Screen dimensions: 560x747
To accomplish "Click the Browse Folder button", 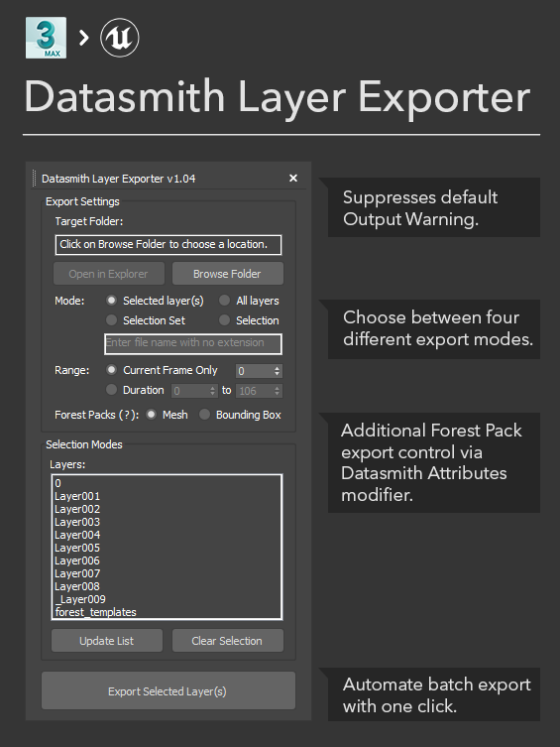I will pos(227,274).
